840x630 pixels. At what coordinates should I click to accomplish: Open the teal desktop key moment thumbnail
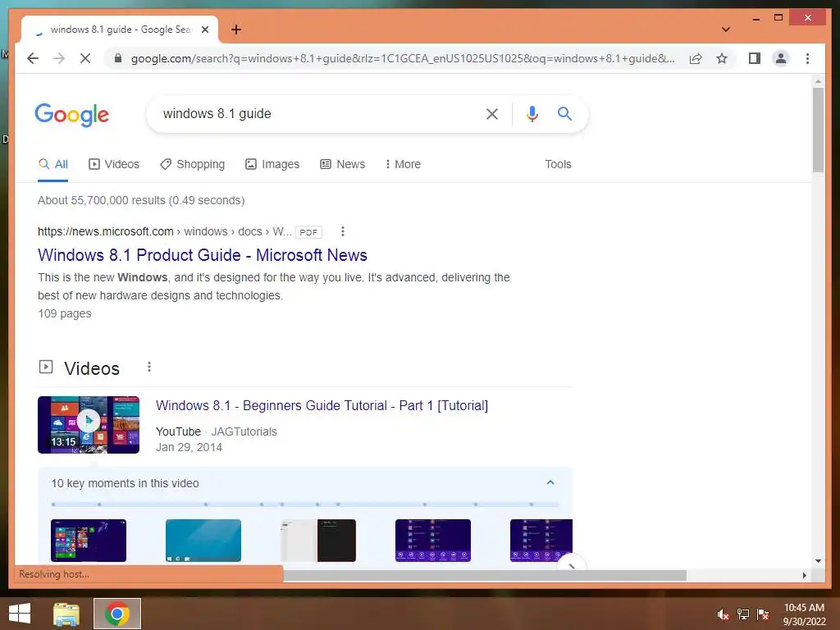(203, 541)
